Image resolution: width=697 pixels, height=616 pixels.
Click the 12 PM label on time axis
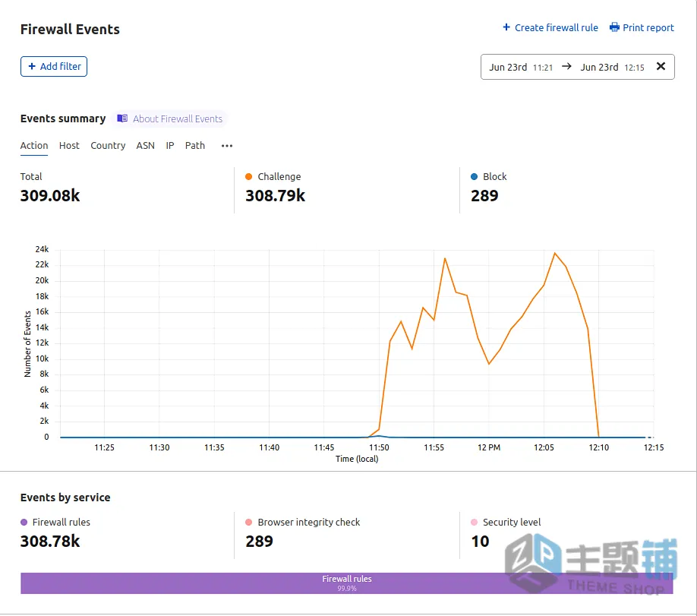pyautogui.click(x=489, y=447)
